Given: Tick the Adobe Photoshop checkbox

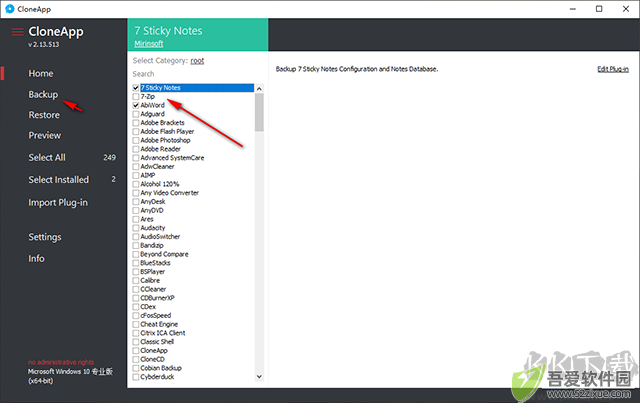Looking at the screenshot, I should click(x=136, y=140).
